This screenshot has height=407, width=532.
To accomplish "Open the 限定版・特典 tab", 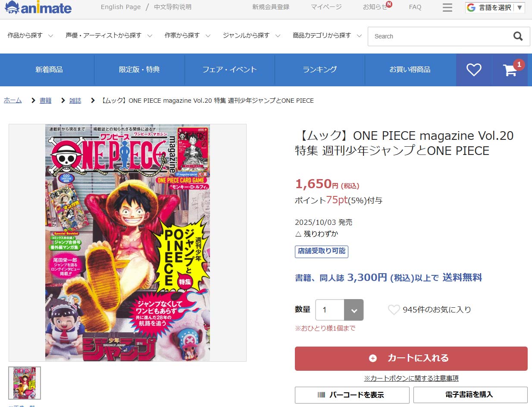I will click(139, 69).
